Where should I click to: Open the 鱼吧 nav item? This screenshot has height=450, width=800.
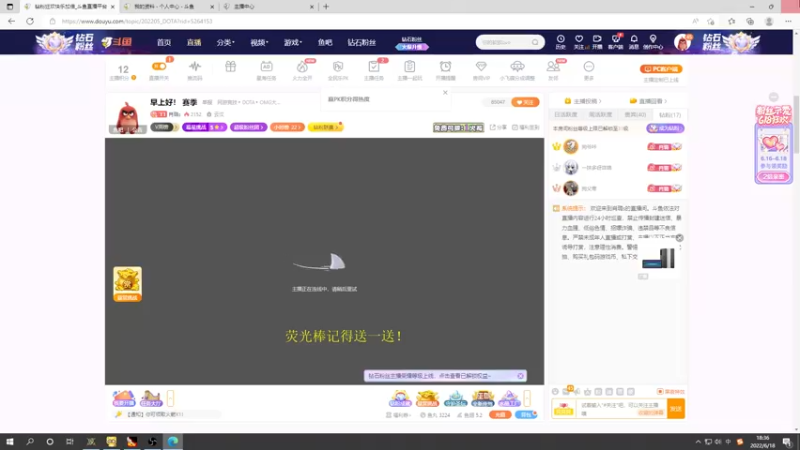click(325, 42)
